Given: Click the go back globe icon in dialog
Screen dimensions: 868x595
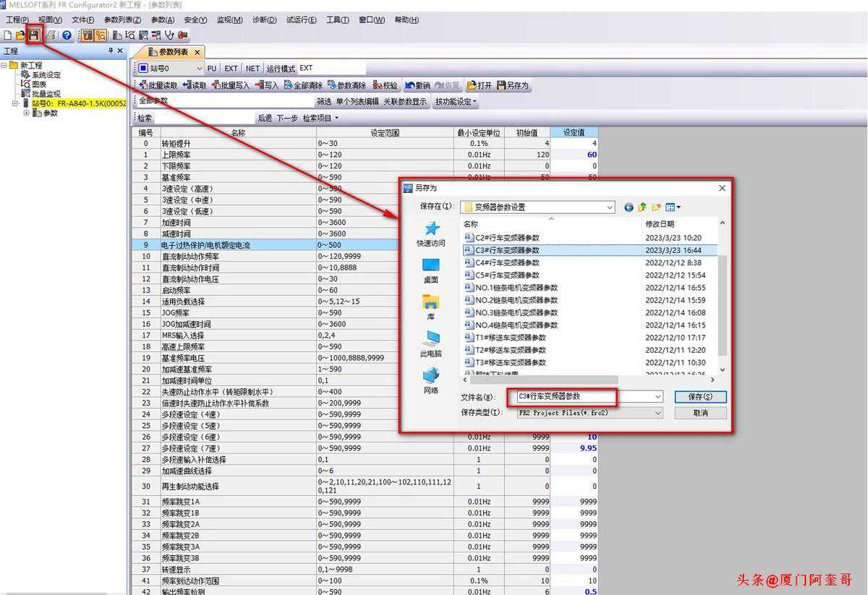Looking at the screenshot, I should point(629,207).
